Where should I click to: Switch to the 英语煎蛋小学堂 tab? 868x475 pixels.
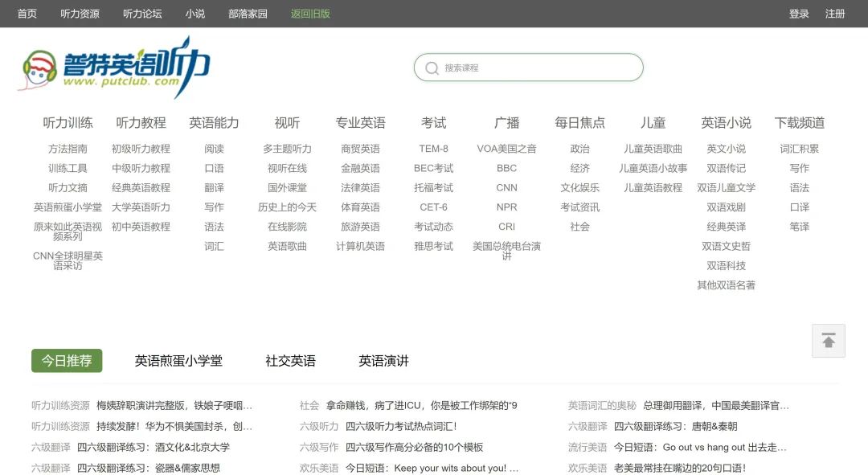pos(178,361)
